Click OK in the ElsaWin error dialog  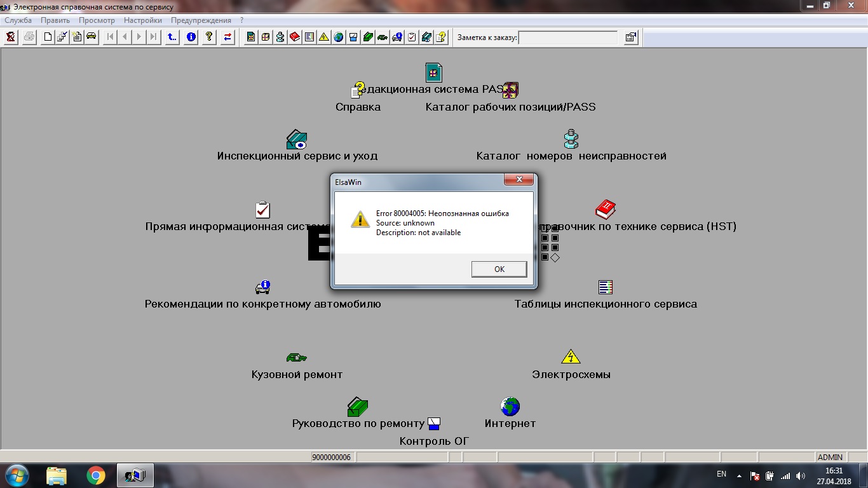click(499, 269)
